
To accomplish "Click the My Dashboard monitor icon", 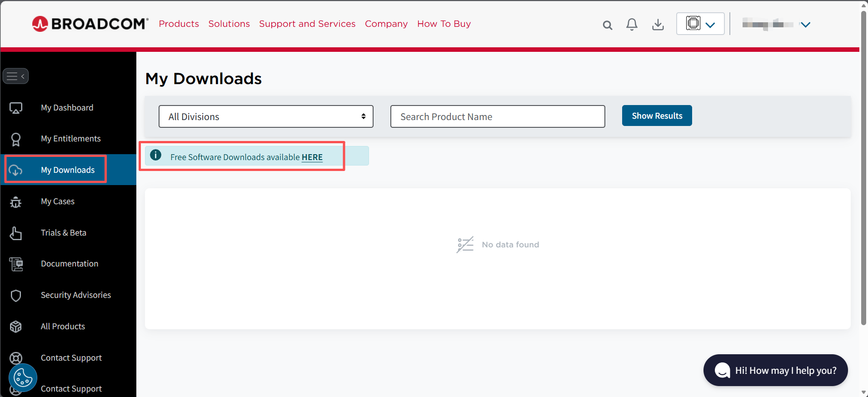I will coord(16,108).
